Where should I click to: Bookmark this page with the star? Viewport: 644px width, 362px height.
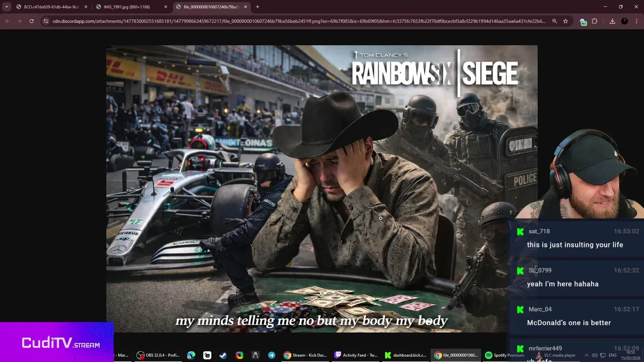[566, 21]
